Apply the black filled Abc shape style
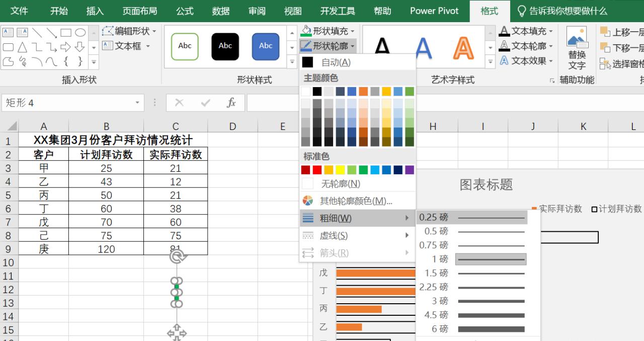 pos(225,46)
